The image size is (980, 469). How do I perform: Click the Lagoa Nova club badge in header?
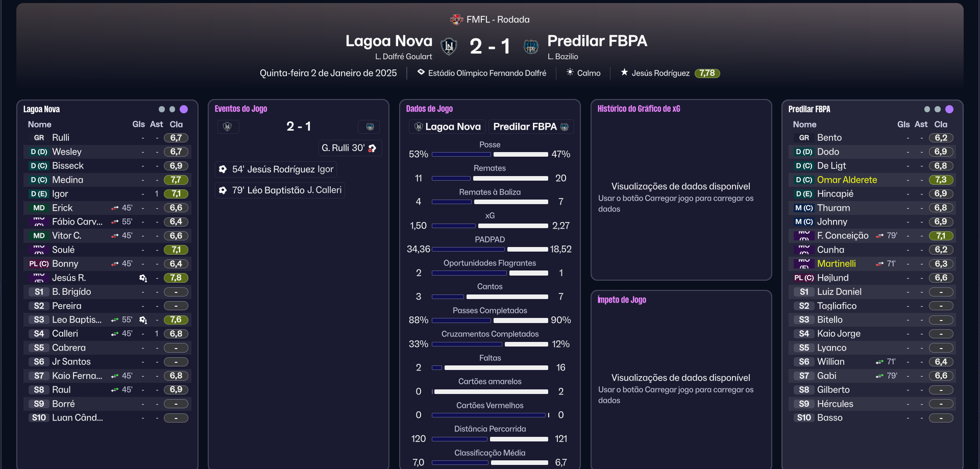click(449, 46)
